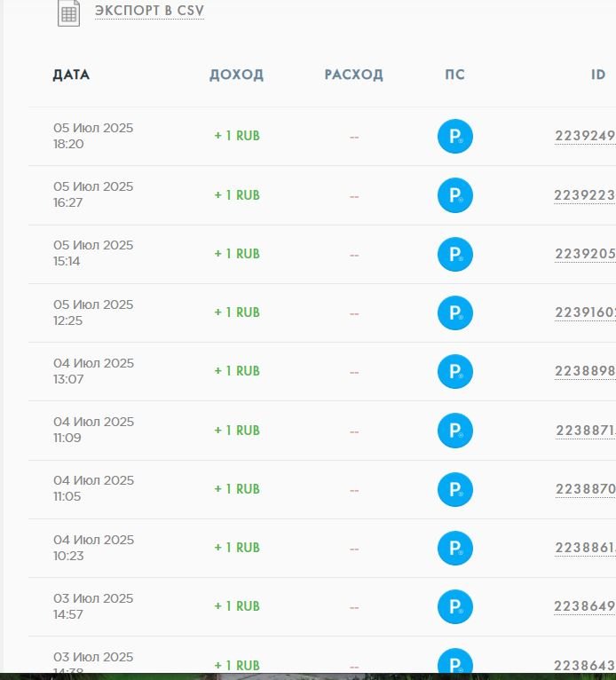
Task: Click the payment system icon for 04 Июл 11:05
Action: coord(455,489)
